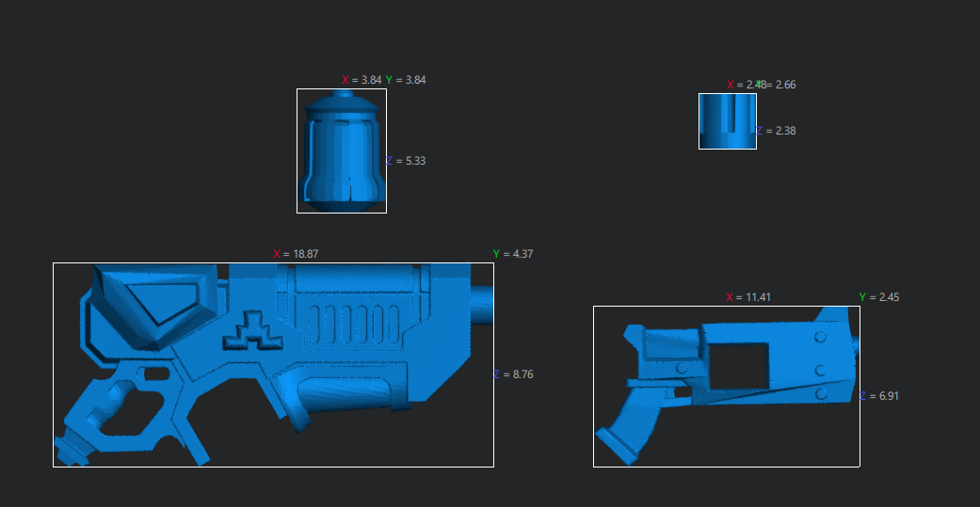Select the Y = 2.45 dimension label
980x507 pixels.
click(x=879, y=297)
